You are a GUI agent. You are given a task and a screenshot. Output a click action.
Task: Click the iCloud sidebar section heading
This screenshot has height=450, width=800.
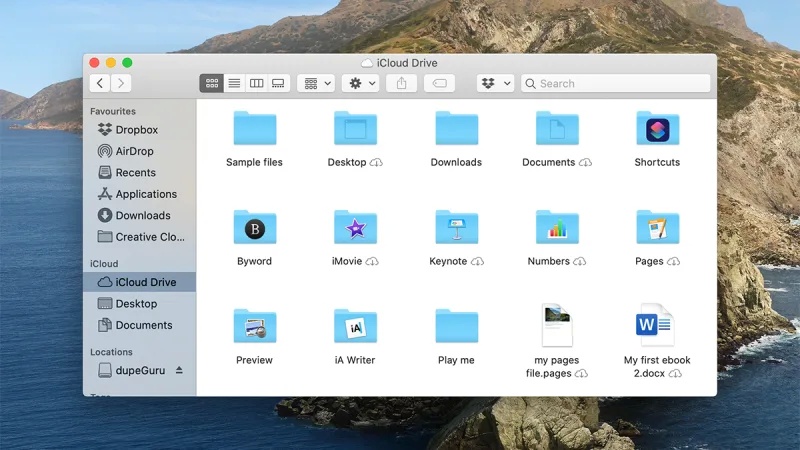point(104,264)
